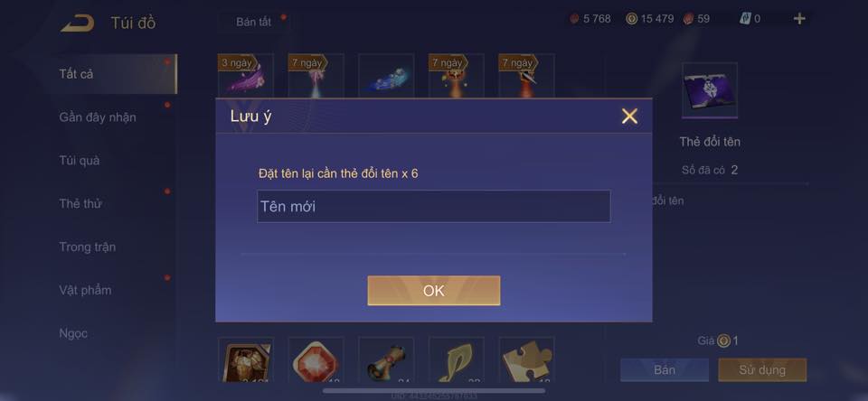The width and height of the screenshot is (868, 401).
Task: Select the puzzle piece item
Action: [526, 359]
